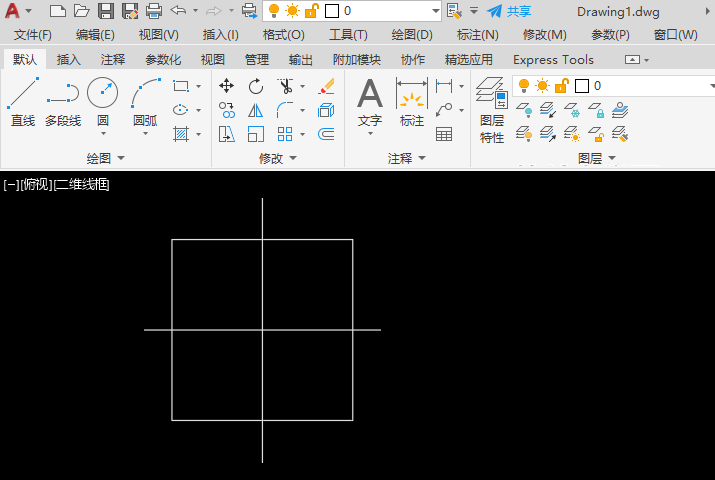Expand the Modify (修改) panel
This screenshot has height=480, width=715.
click(x=278, y=158)
